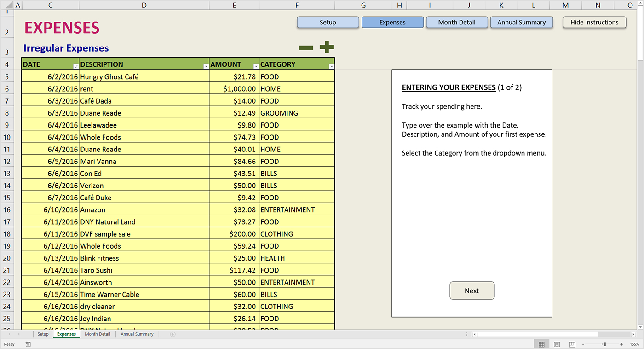Switch to Page Layout view
The image size is (644, 349).
point(557,344)
